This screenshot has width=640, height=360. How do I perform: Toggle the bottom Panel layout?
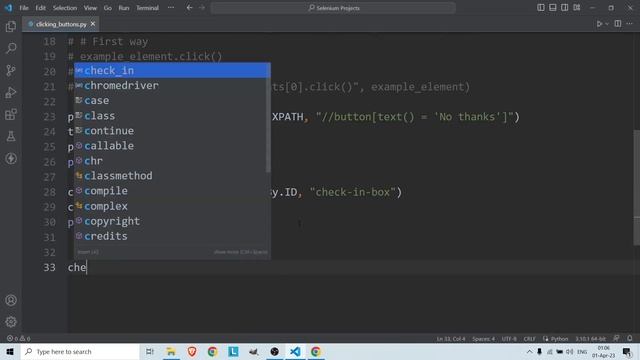553,8
